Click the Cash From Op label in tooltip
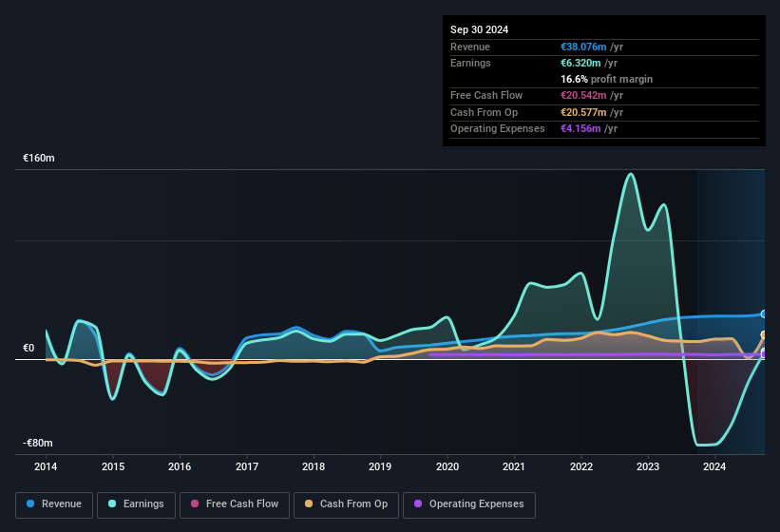Viewport: 780px width, 532px height. point(484,112)
